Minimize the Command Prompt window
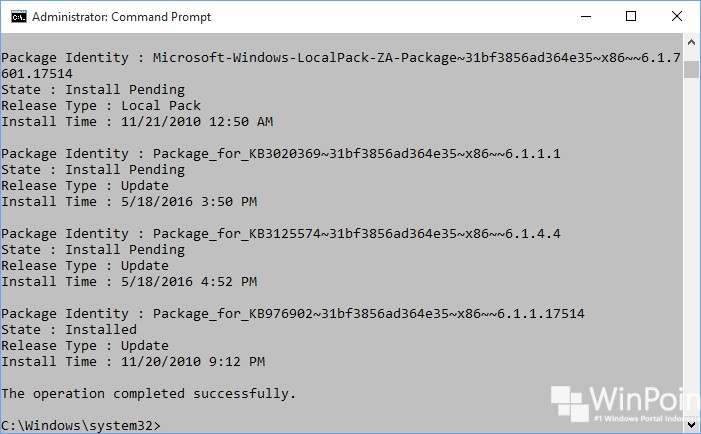 [585, 16]
